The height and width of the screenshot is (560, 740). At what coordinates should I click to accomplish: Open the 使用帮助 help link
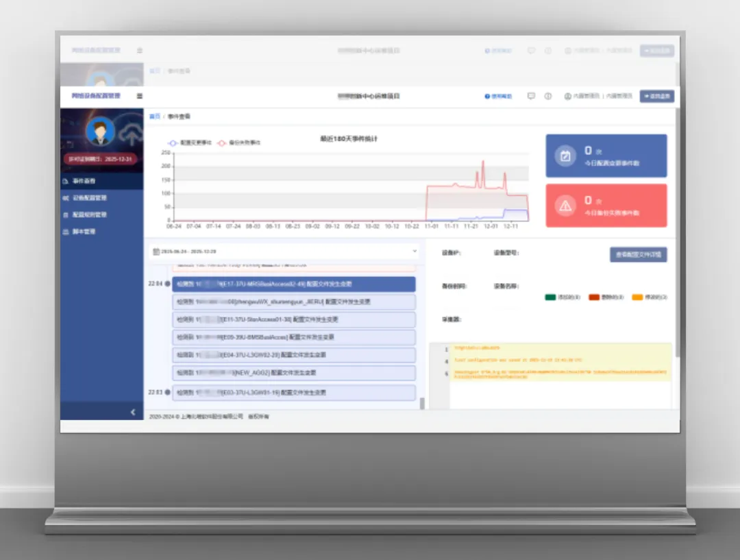pos(498,97)
